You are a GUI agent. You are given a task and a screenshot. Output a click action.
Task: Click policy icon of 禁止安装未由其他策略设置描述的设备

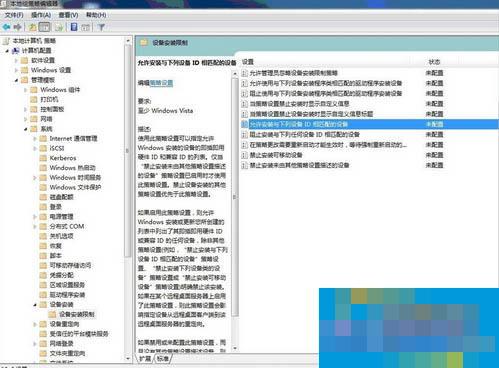click(x=245, y=165)
